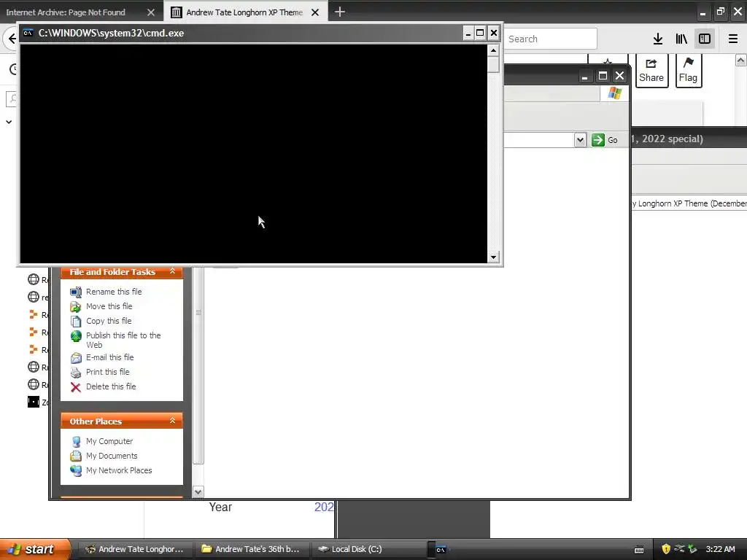Screen dimensions: 747x560
Task: Click the on-screen keyboard tray icon
Action: [x=639, y=550]
